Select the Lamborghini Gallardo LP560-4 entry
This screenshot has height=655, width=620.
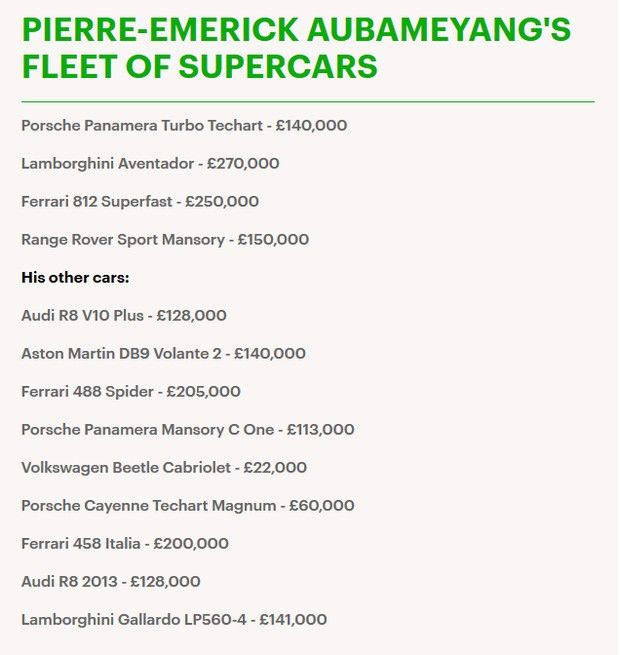coord(174,620)
